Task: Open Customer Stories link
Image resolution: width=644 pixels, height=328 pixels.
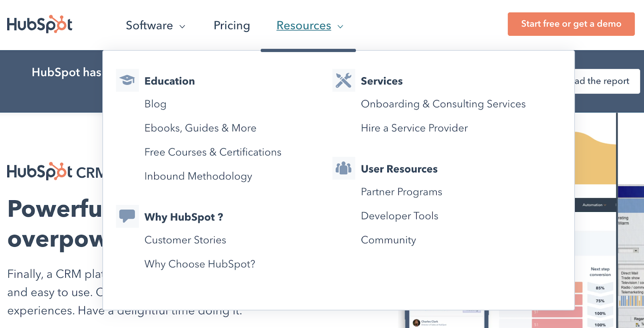Action: [x=185, y=240]
